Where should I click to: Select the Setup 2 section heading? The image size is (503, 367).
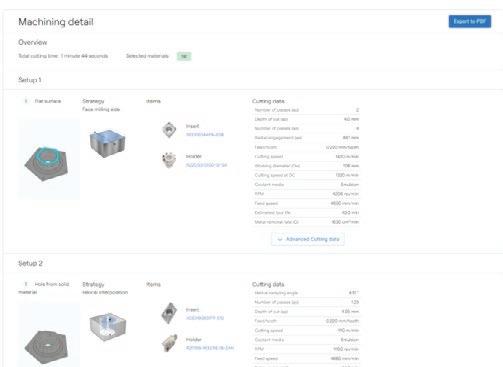(x=30, y=263)
